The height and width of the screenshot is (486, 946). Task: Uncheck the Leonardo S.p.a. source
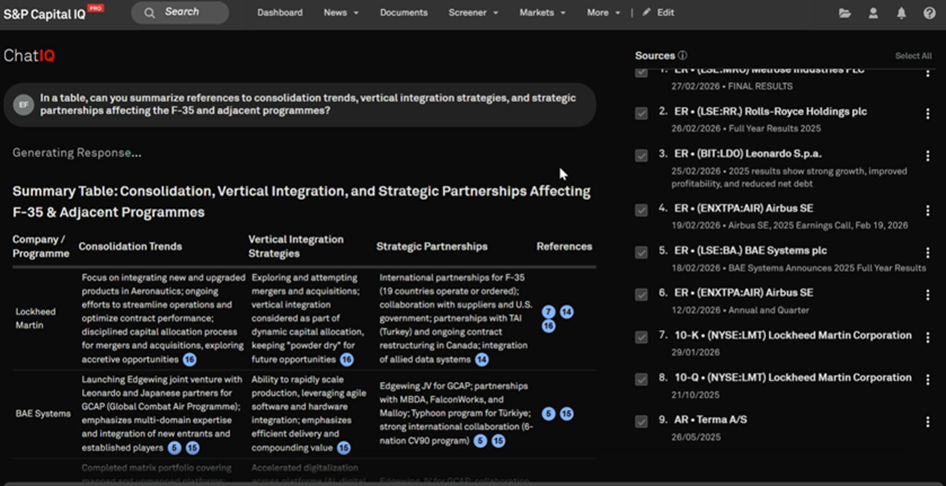click(641, 156)
